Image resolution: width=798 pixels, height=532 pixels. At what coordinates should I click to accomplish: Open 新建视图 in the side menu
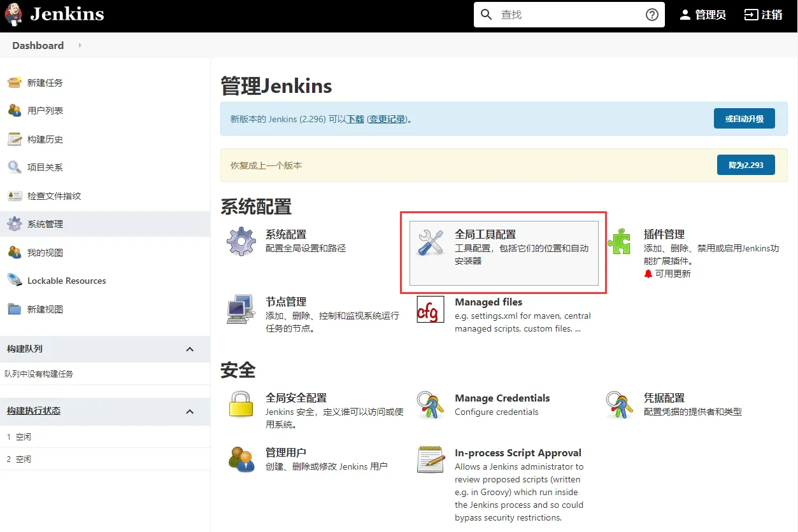45,309
